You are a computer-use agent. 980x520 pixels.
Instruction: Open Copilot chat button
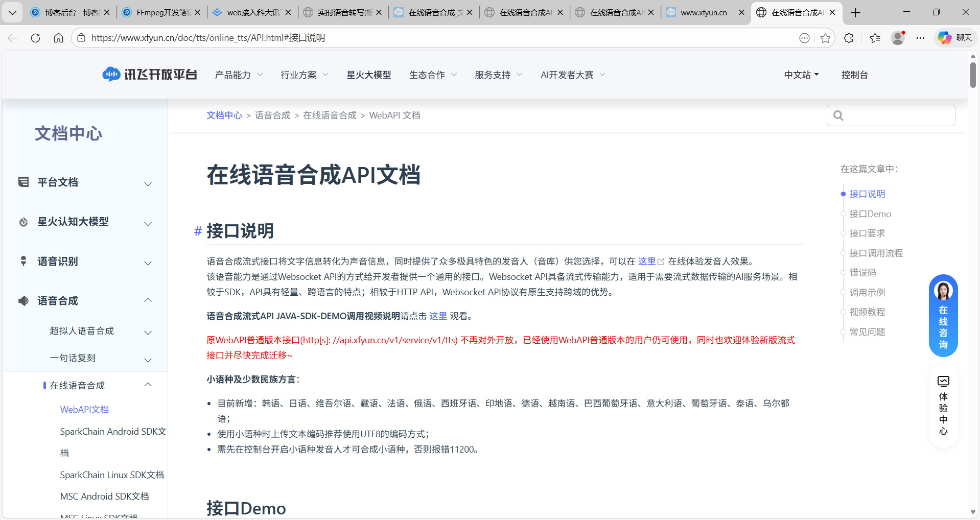pyautogui.click(x=955, y=38)
